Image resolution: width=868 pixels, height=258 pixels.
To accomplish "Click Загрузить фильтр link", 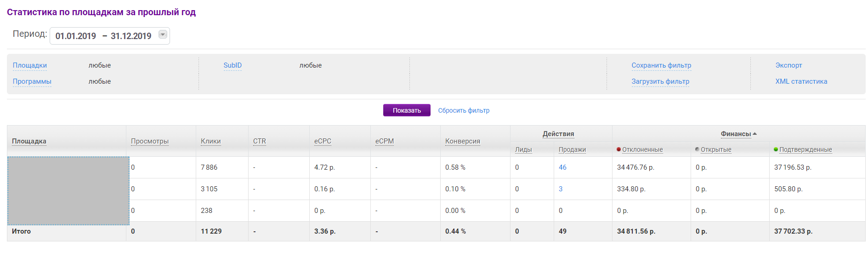I will pos(660,81).
